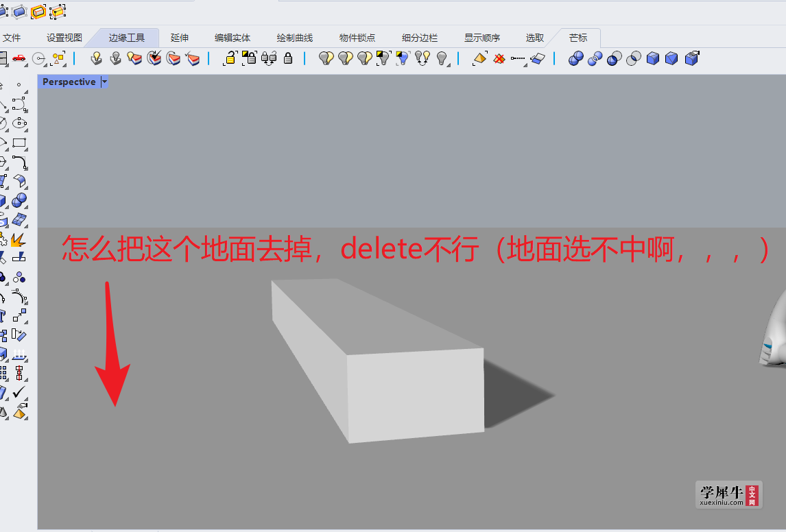Click the circle with center dot icon
The height and width of the screenshot is (532, 786).
click(39, 59)
